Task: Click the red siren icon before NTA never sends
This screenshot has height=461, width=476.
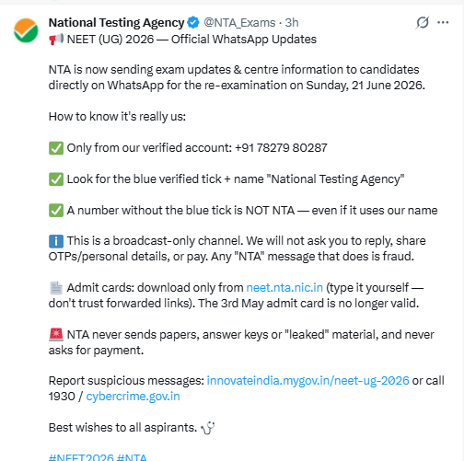Action: (56, 335)
